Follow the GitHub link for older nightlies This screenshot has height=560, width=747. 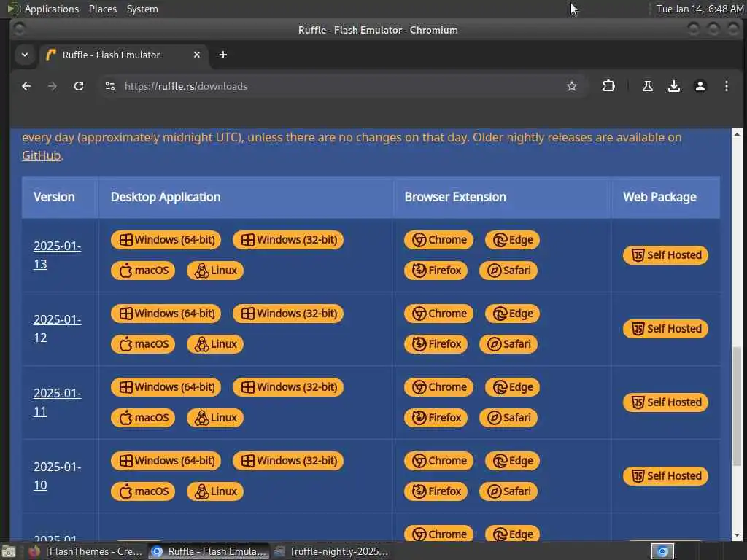click(42, 155)
